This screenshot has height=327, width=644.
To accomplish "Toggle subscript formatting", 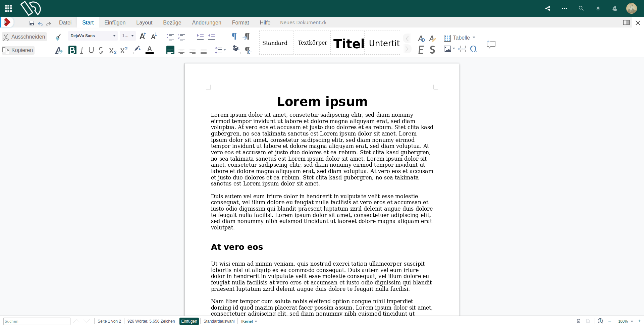I will pos(113,51).
